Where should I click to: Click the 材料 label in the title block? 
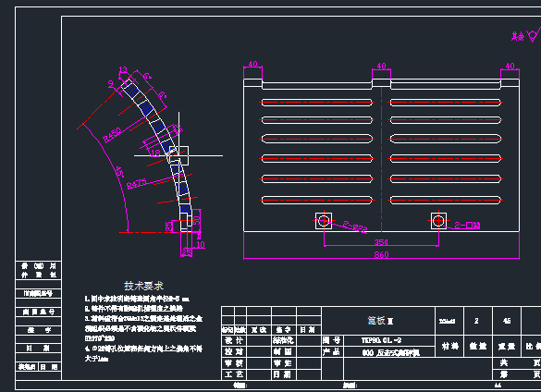[x=449, y=346]
